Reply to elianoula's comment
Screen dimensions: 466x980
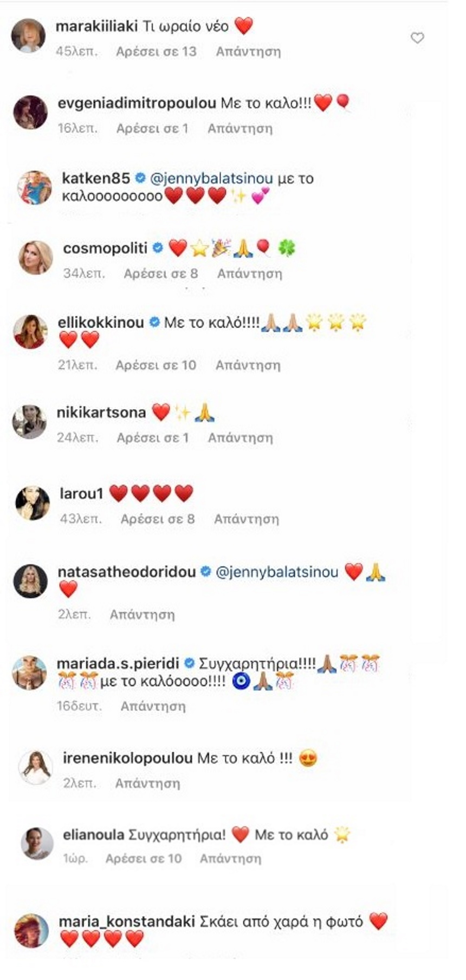pos(230,858)
